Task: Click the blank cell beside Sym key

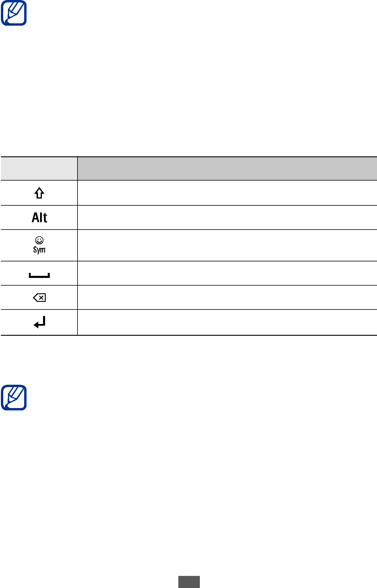Action: 227,245
